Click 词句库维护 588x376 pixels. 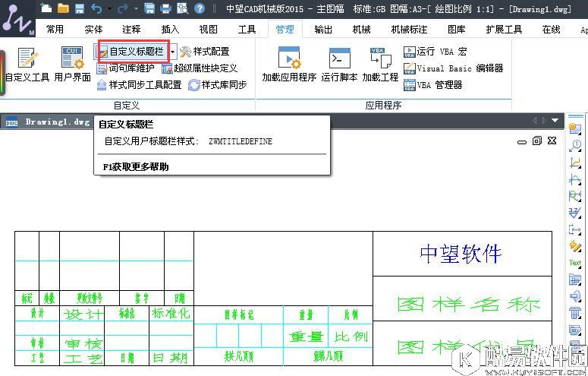(x=125, y=68)
